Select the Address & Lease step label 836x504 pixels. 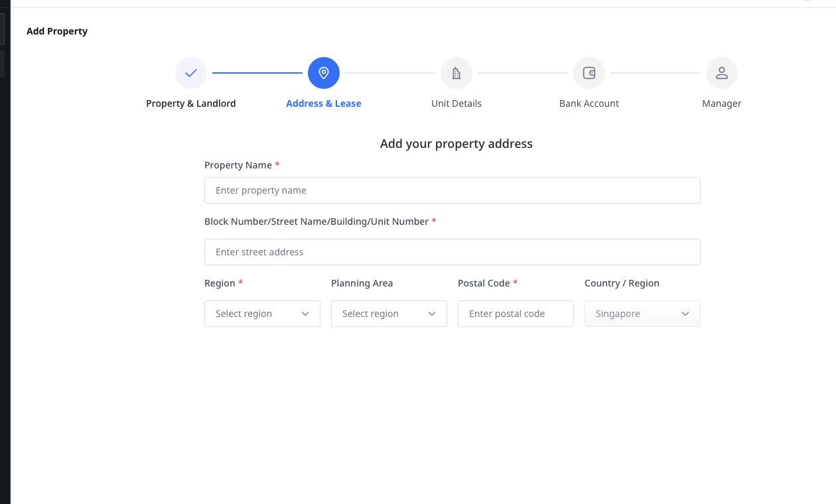(324, 103)
